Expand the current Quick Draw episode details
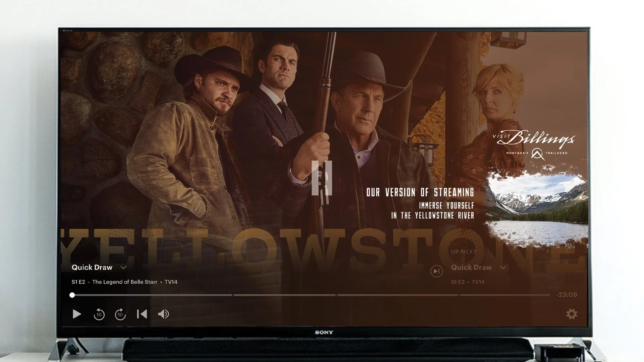Viewport: 644px width, 362px height. 123,267
